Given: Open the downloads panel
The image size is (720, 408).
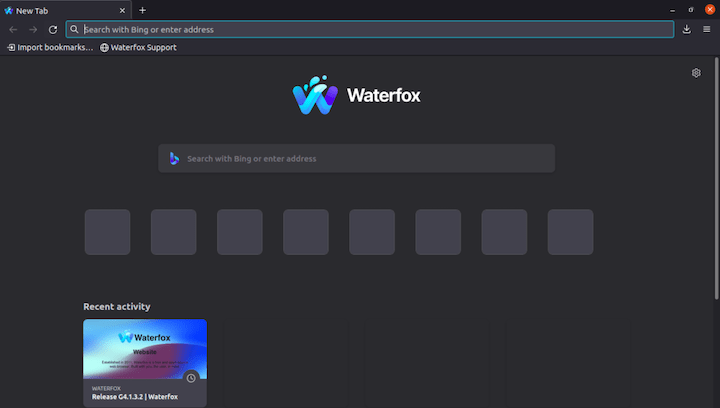Looking at the screenshot, I should (x=686, y=29).
